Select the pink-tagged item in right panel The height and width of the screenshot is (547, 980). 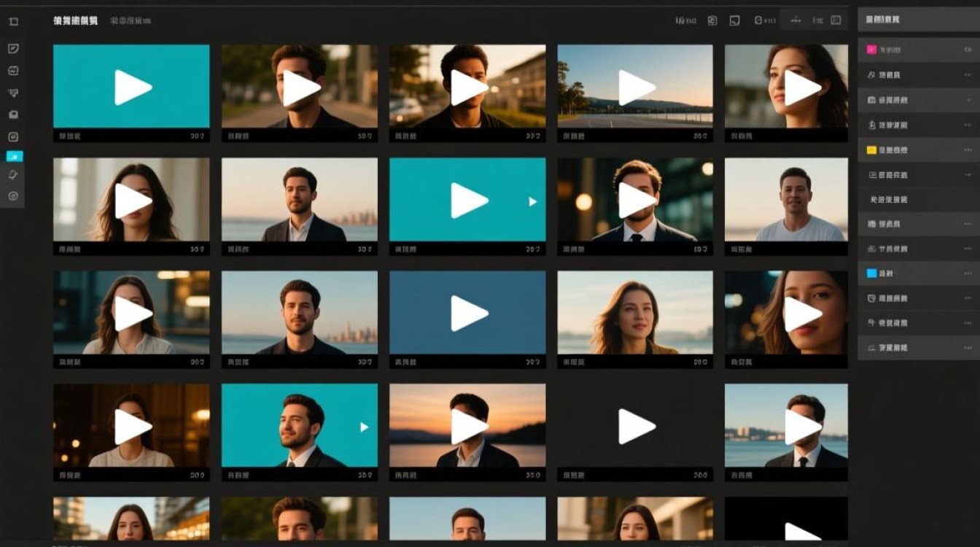point(919,50)
